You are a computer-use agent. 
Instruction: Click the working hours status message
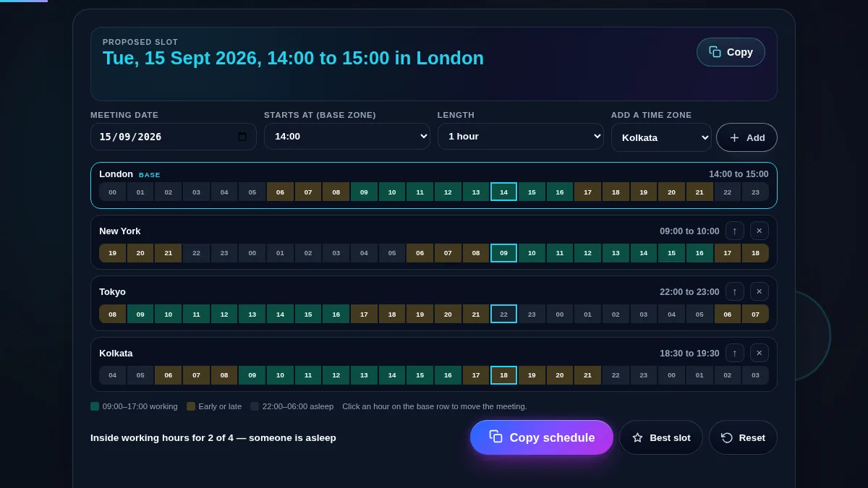[x=213, y=437]
